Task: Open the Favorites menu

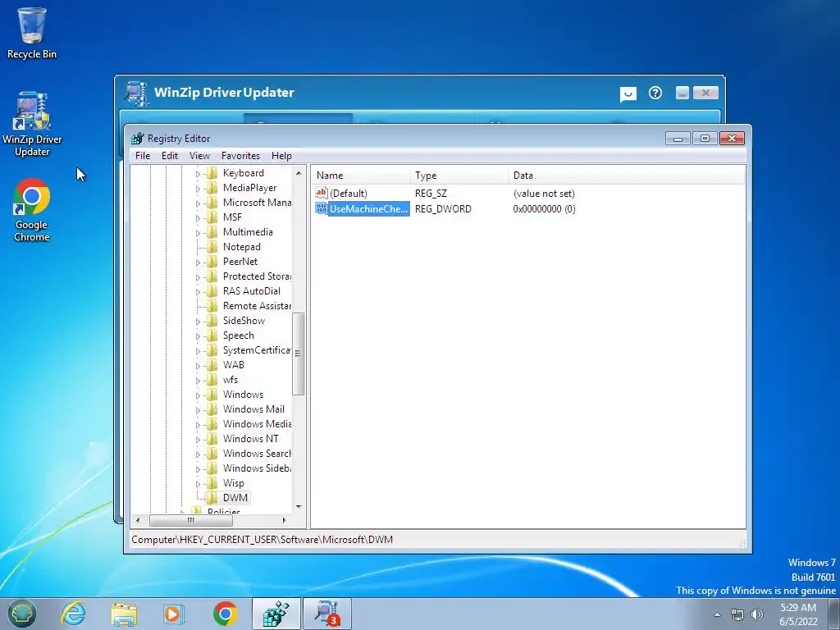Action: point(240,156)
